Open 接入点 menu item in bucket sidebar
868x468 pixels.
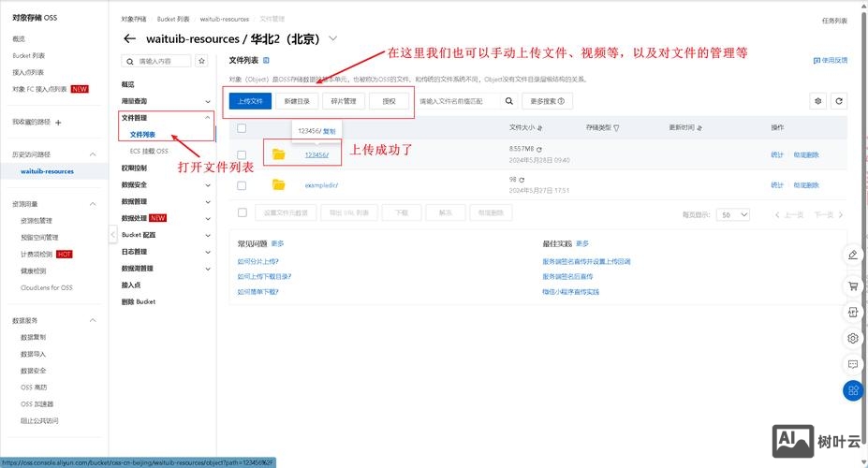tap(131, 285)
